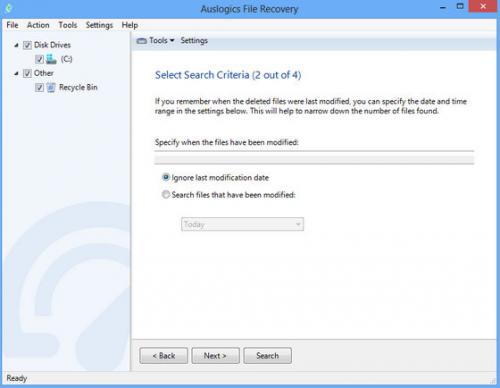Select the Other tree label
The width and height of the screenshot is (500, 388).
(x=44, y=73)
